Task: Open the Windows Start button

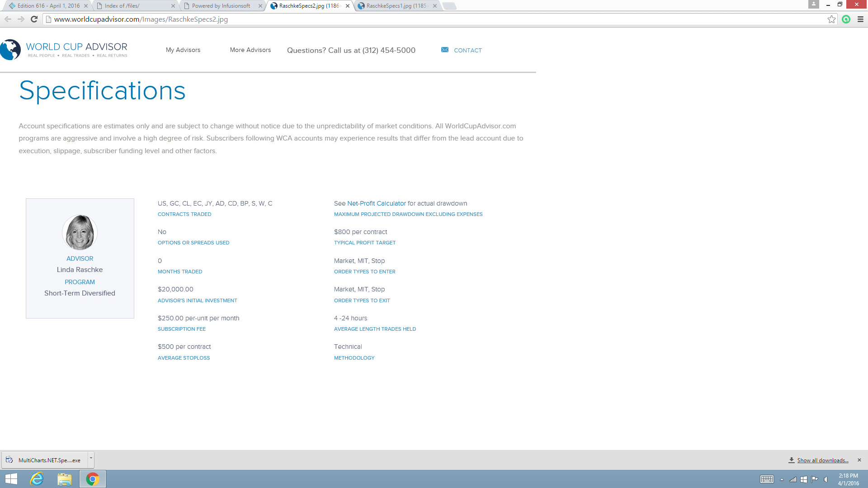Action: [11, 479]
